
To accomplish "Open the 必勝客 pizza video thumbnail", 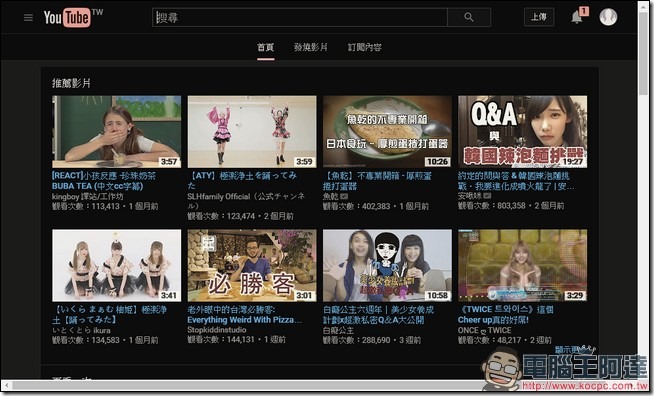I will [252, 265].
